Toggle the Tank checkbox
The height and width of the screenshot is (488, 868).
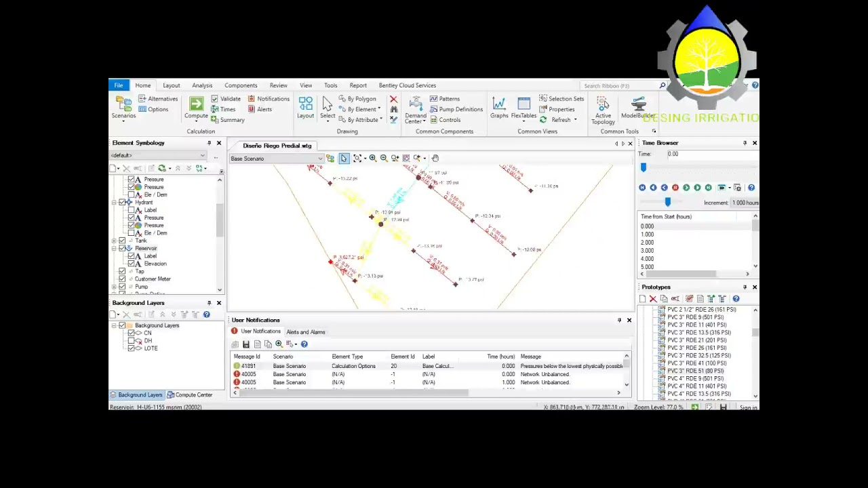[x=122, y=241]
